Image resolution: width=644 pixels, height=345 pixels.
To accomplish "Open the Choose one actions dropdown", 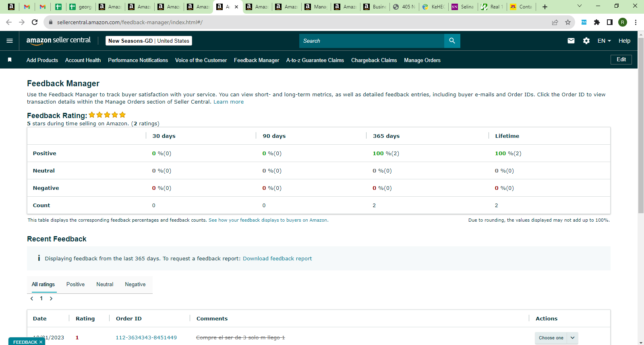I will [557, 338].
